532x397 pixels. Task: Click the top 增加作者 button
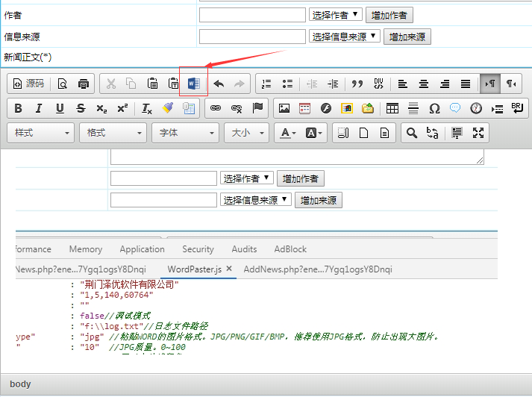pos(389,15)
